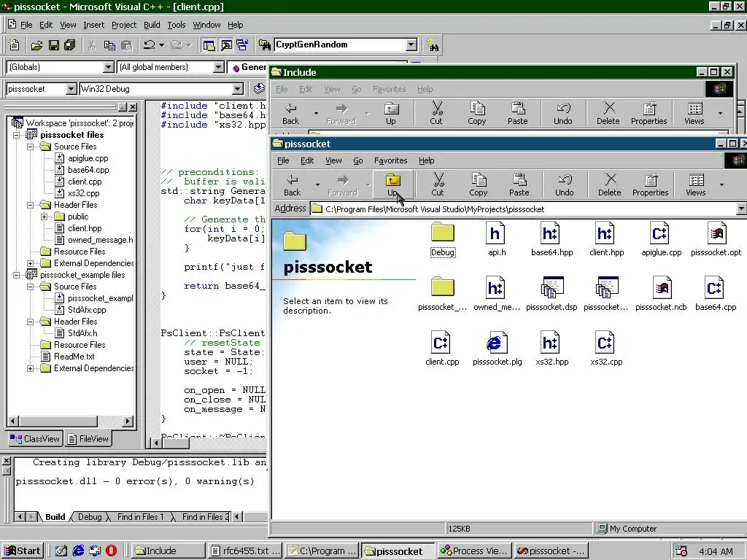Click the Search binoculars toolbar icon
Viewport: 747px width, 560px height.
[433, 45]
